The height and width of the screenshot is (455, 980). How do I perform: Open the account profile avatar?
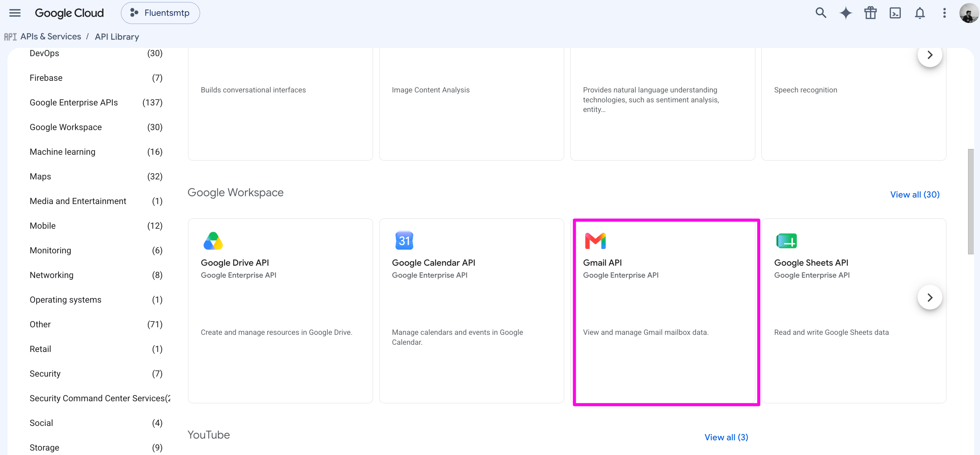pos(968,13)
